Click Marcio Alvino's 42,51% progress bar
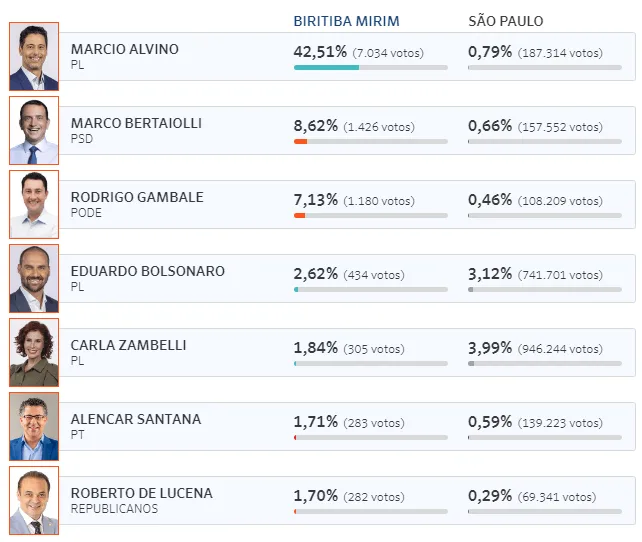Viewport: 642px width, 542px height. 370,68
